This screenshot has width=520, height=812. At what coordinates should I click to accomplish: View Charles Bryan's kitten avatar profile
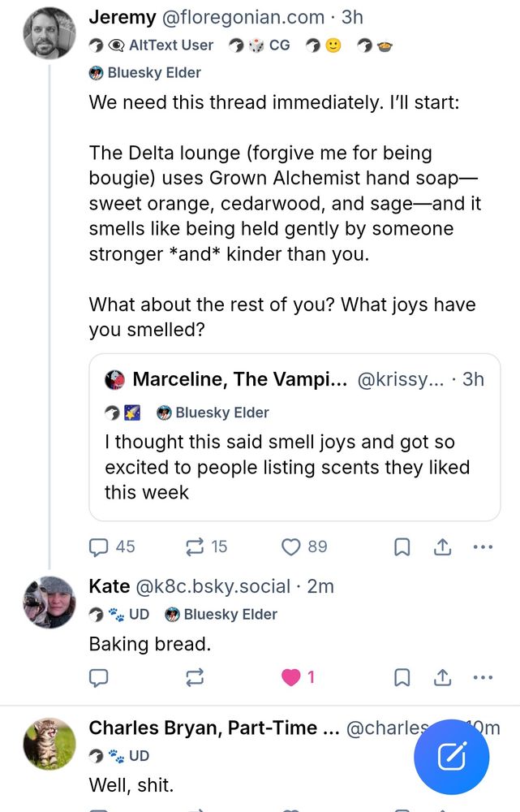49,743
